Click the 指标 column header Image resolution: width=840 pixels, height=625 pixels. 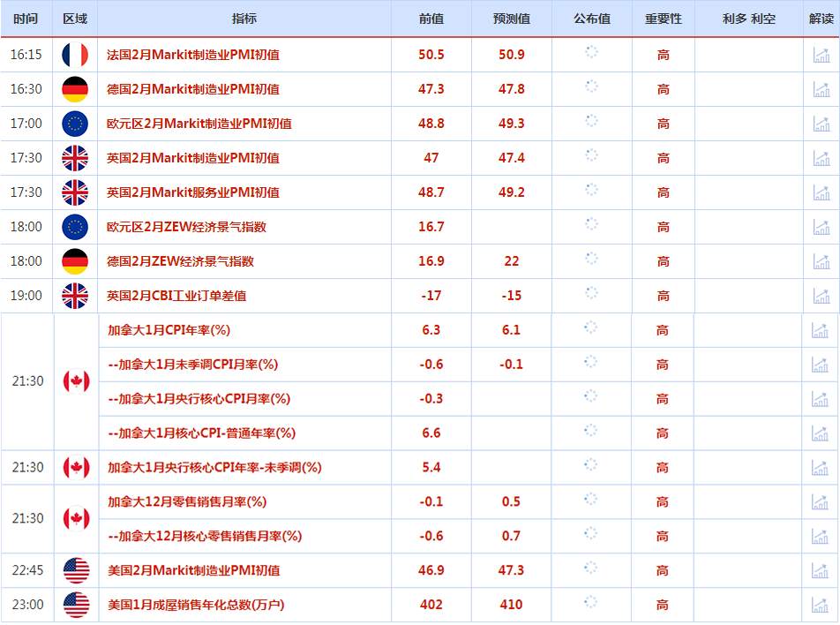(x=244, y=19)
